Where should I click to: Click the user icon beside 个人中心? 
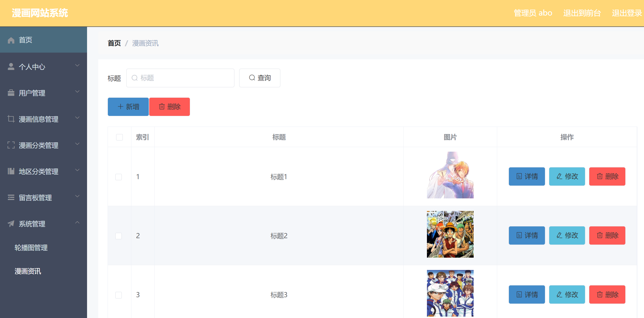pyautogui.click(x=11, y=66)
